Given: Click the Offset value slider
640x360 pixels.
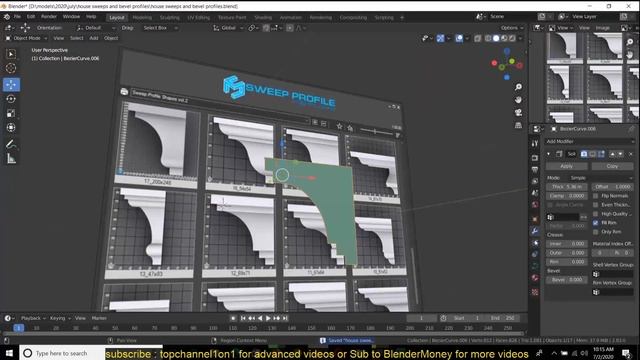Looking at the screenshot, I should click(x=612, y=187).
